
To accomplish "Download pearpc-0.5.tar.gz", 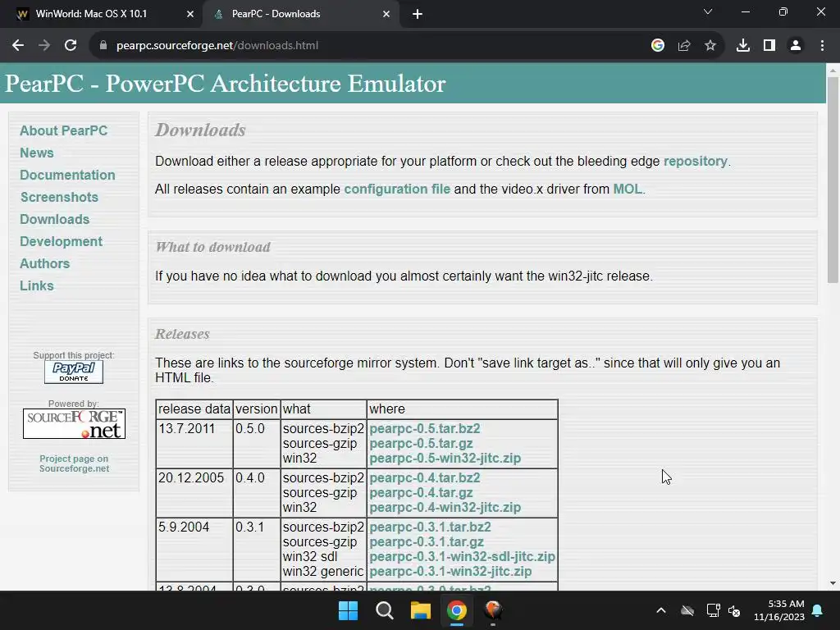I will point(421,444).
